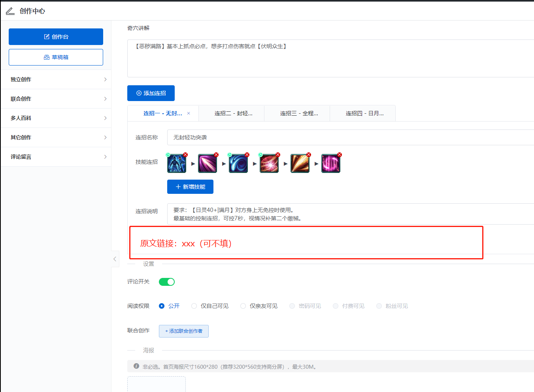Viewport: 534px width, 392px height.
Task: Click the 创作中心 pencil logo icon
Action: (10, 11)
